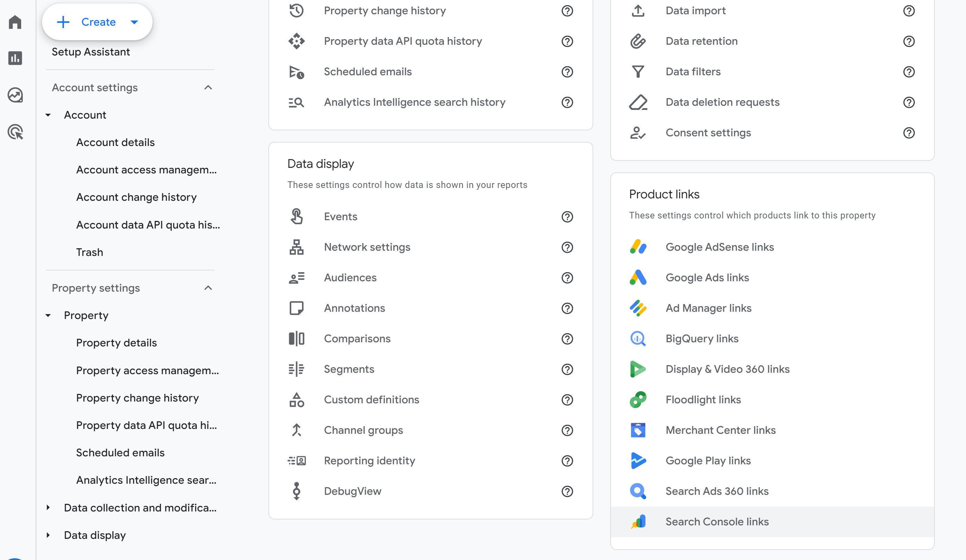
Task: Select Trash in Account menu
Action: pyautogui.click(x=89, y=252)
